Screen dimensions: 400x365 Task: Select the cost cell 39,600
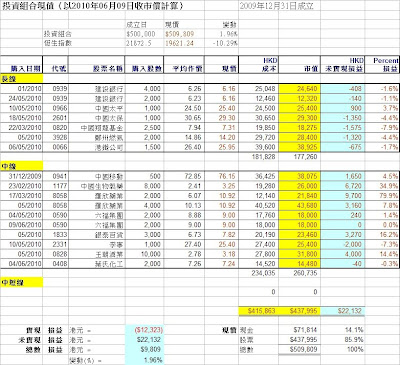tap(266, 147)
